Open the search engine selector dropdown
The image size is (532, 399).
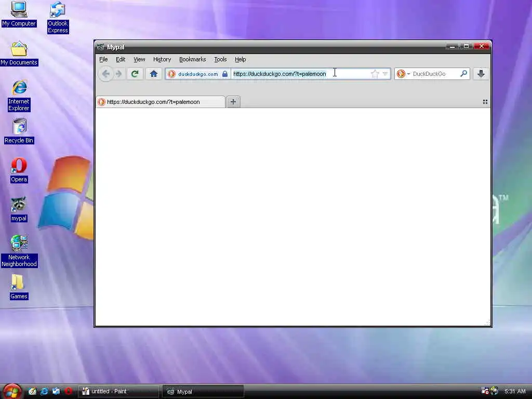403,74
